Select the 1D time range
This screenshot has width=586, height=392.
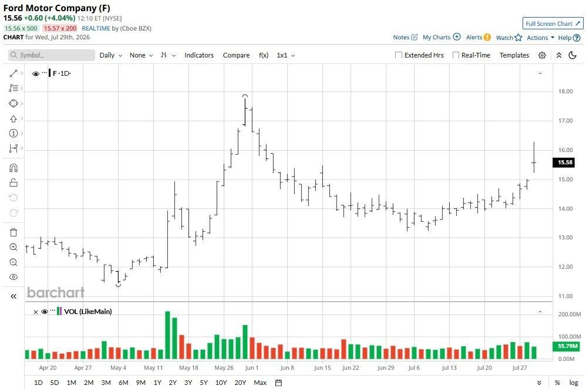tap(38, 383)
